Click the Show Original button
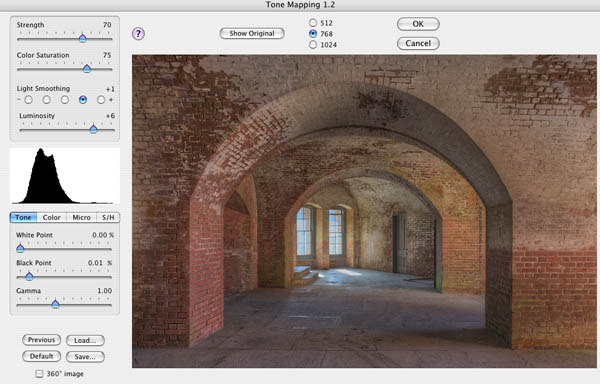 point(252,33)
